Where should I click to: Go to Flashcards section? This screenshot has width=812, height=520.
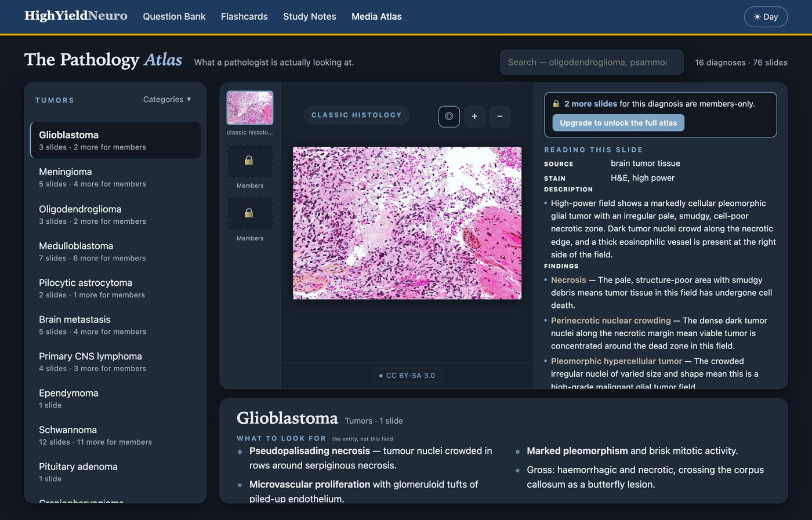pos(244,17)
